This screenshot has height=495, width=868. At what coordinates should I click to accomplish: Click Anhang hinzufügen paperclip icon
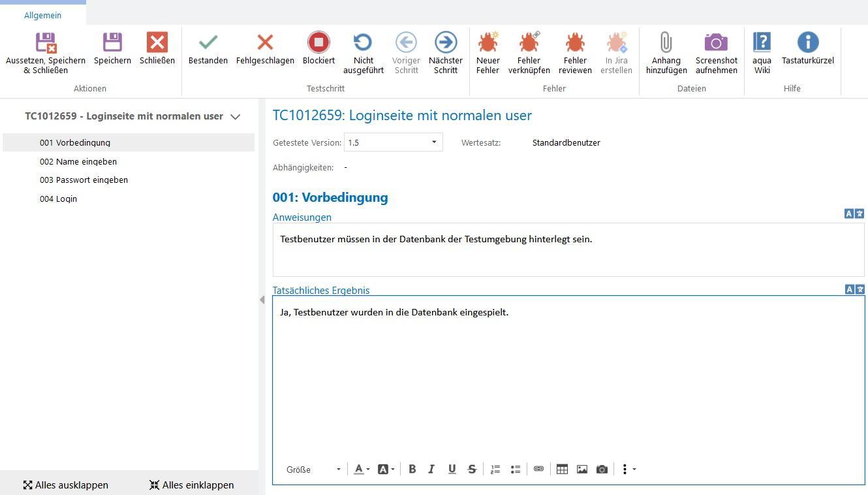coord(666,52)
